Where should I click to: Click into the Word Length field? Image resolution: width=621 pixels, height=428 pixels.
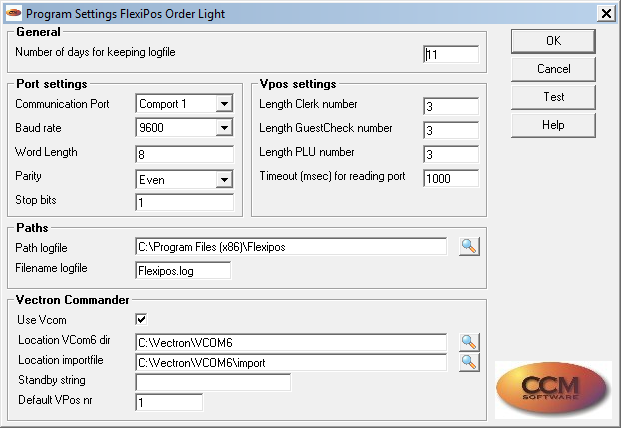pos(185,154)
